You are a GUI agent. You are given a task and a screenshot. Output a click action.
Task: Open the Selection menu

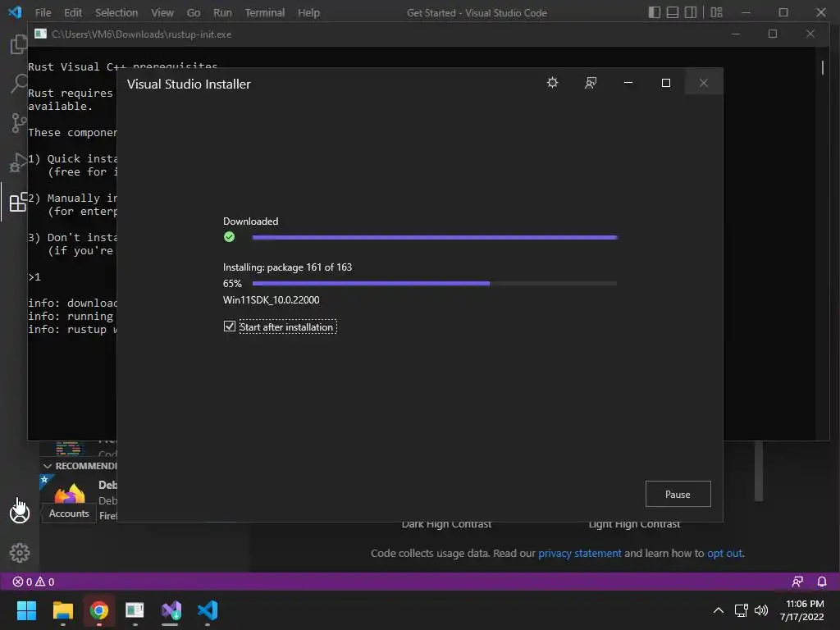pos(116,12)
